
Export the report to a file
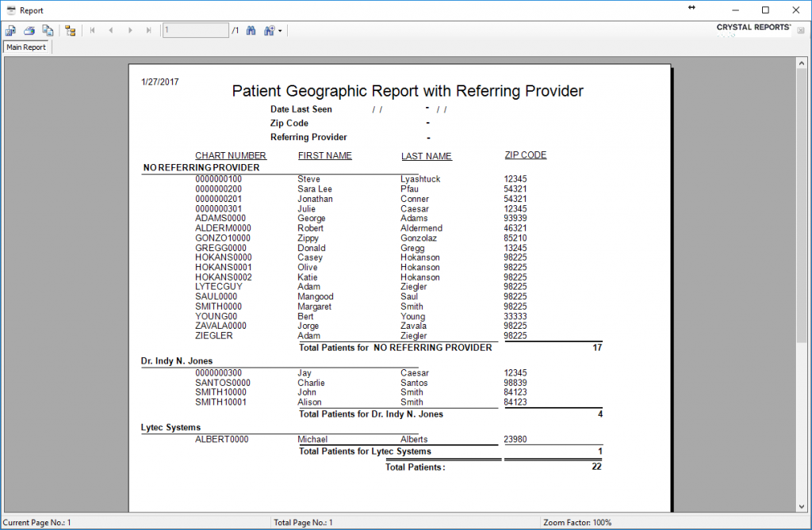point(10,30)
